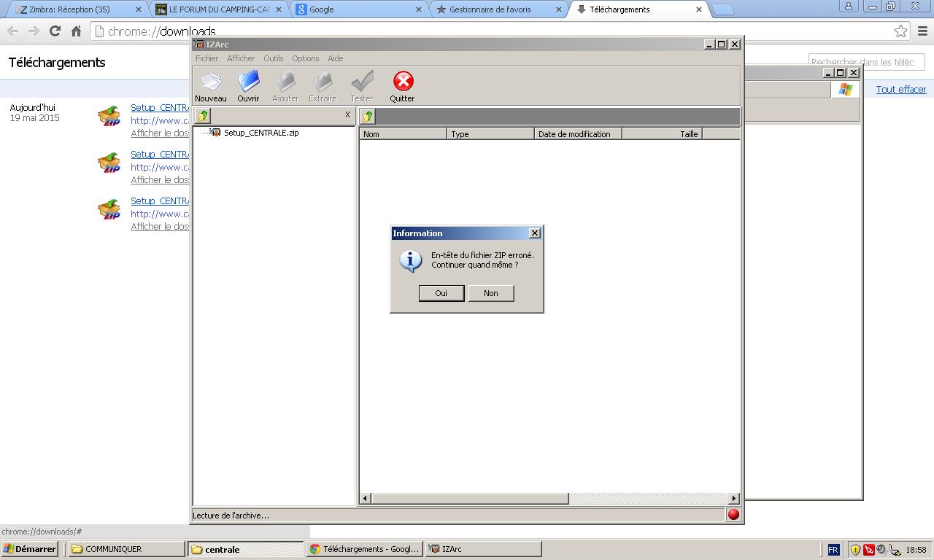Click the greyed-out Extraire toolbar icon
Viewport: 934px width, 560px height.
tap(323, 86)
